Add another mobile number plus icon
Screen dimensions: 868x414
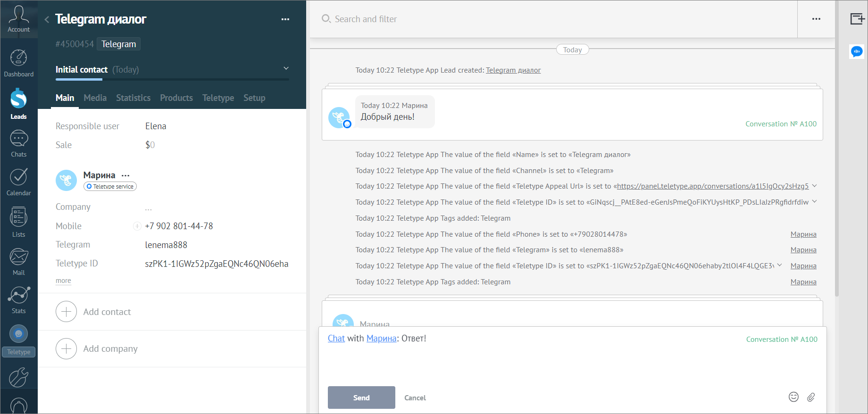click(x=137, y=226)
